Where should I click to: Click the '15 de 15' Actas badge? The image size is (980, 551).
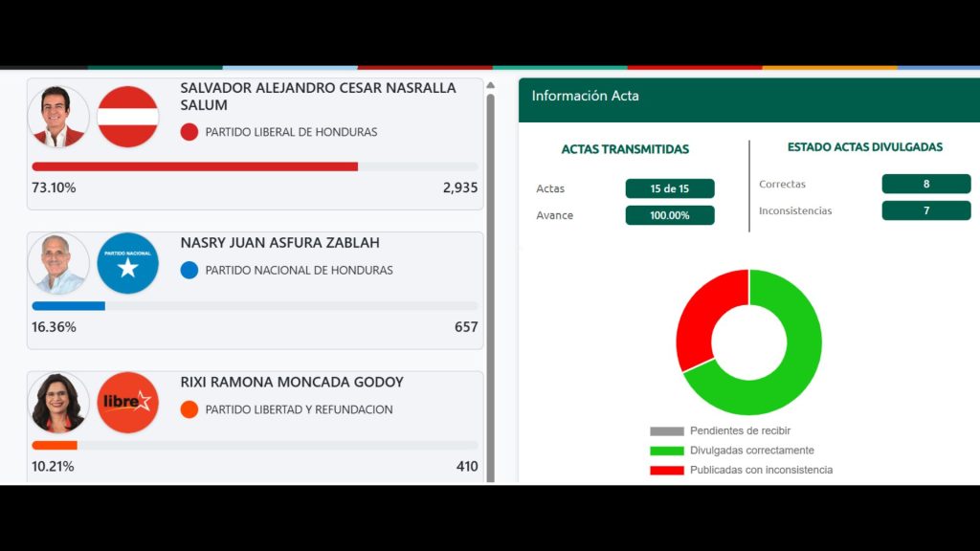[670, 188]
